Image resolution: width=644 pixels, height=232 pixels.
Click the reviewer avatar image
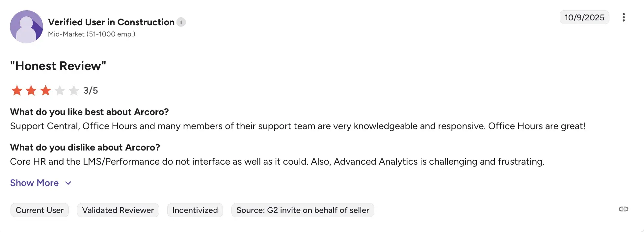[26, 27]
